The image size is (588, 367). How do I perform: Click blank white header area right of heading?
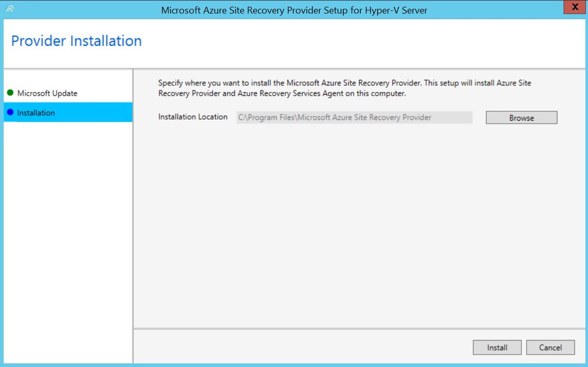click(364, 42)
